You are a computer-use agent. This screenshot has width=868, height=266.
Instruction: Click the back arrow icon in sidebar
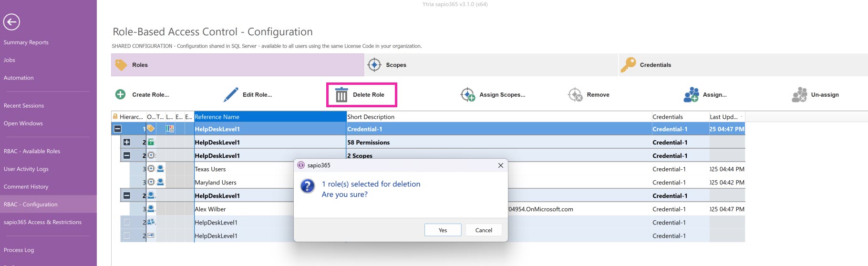[11, 22]
